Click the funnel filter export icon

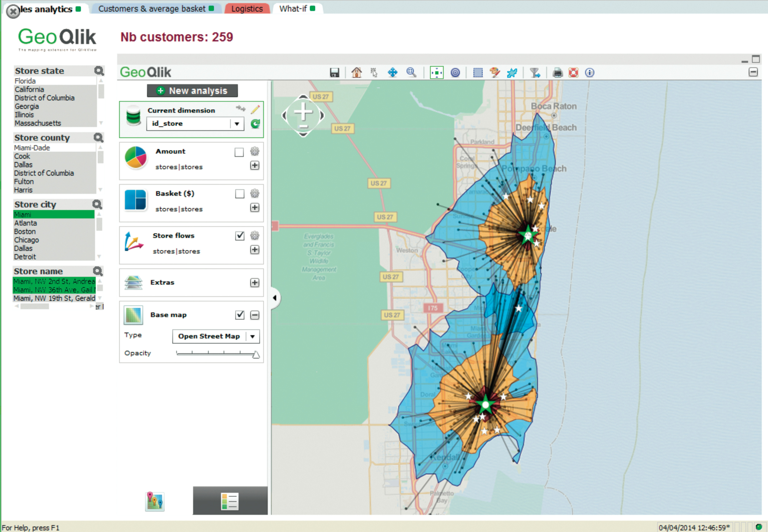click(535, 73)
